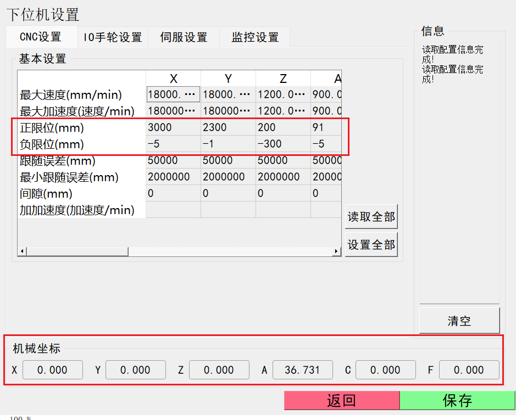Select the Y axis 正限位 cell (2300)
516x420 pixels.
228,127
